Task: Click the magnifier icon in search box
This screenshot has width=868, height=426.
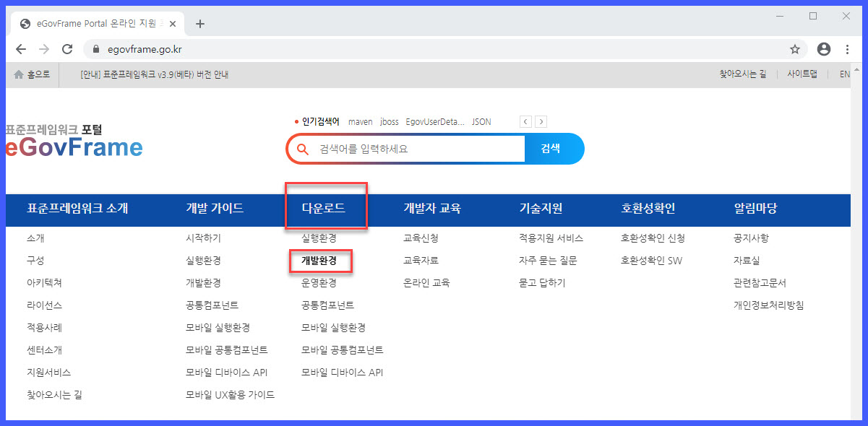Action: point(303,149)
